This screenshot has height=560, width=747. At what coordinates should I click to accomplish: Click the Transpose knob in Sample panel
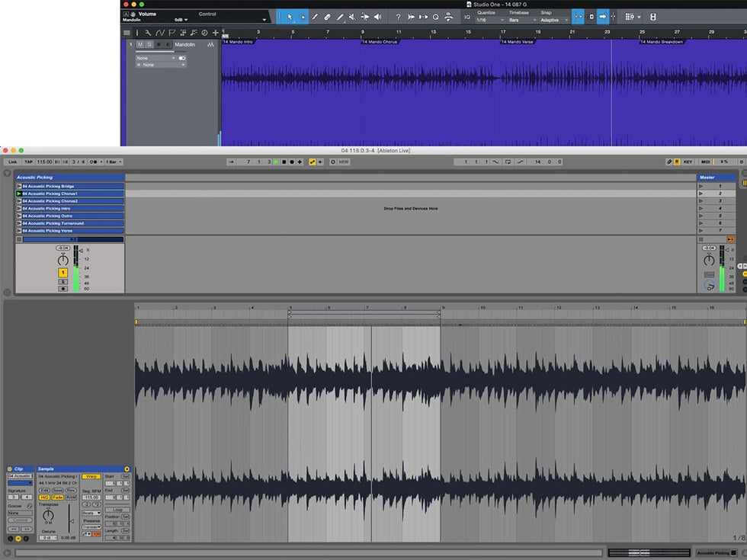[x=48, y=516]
